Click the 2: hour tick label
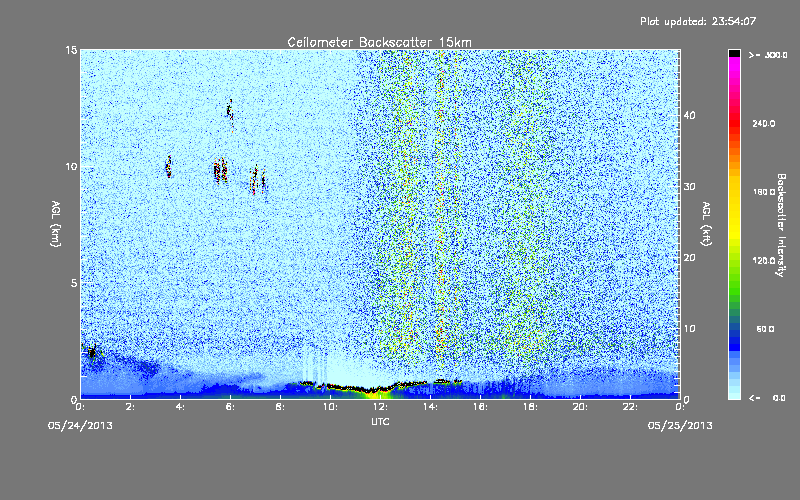800x500 pixels. 131,407
